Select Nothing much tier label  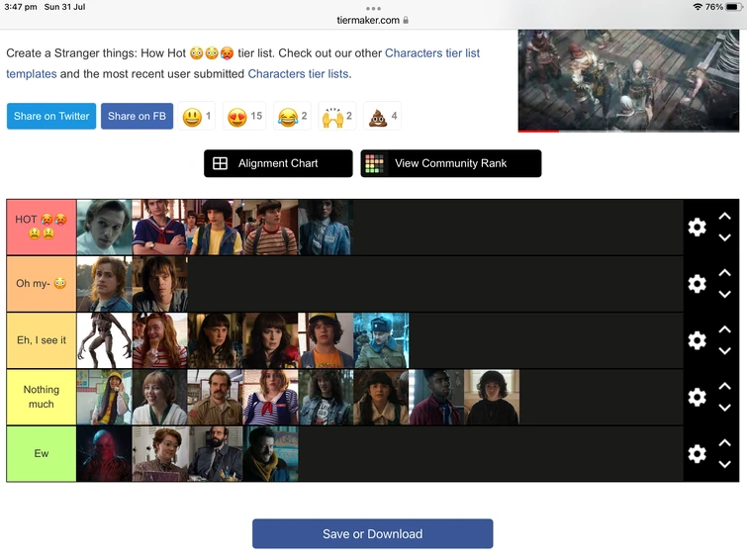42,397
